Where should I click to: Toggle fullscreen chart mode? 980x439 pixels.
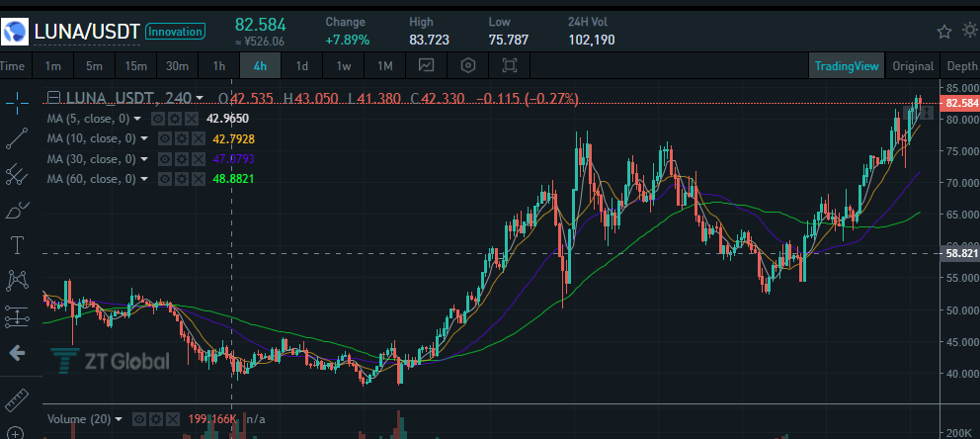(510, 65)
